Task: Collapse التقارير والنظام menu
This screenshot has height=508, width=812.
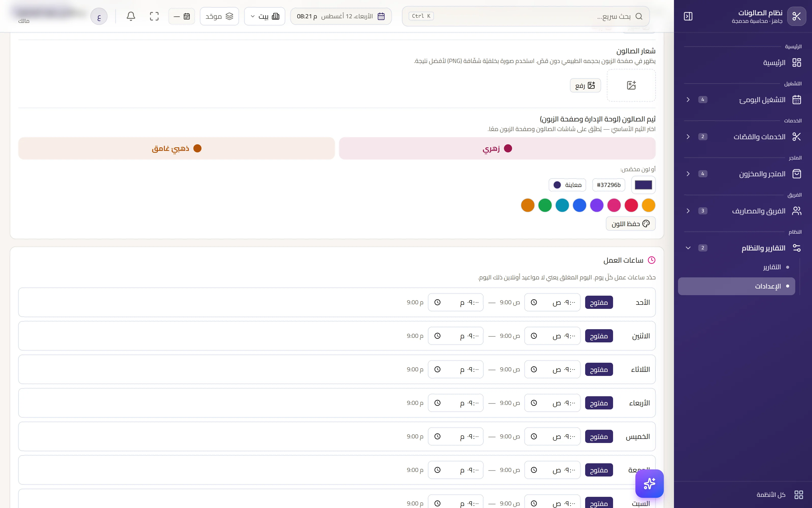Action: [743, 248]
